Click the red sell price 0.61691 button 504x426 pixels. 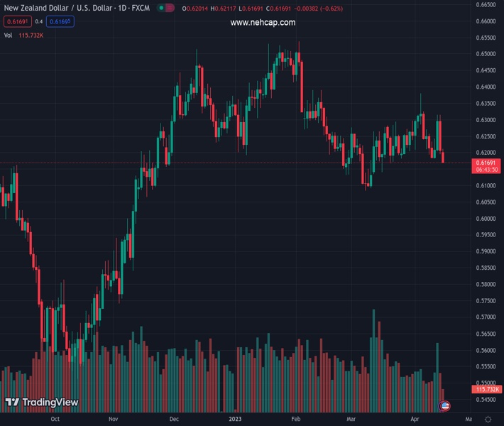(x=18, y=21)
